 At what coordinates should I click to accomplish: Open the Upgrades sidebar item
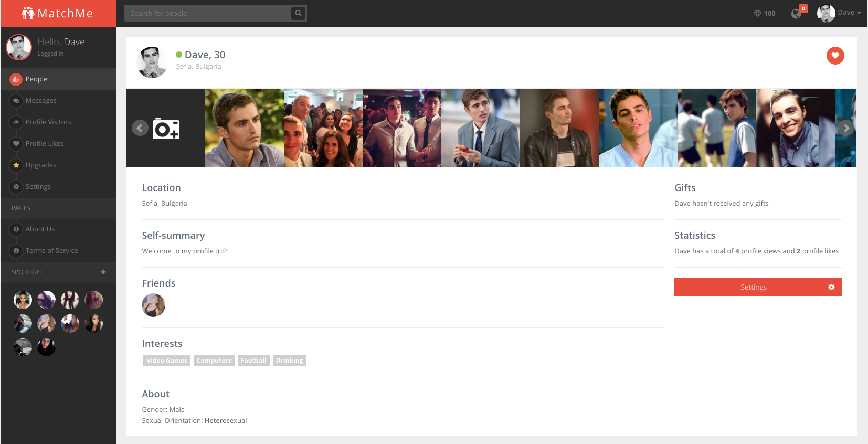point(41,165)
